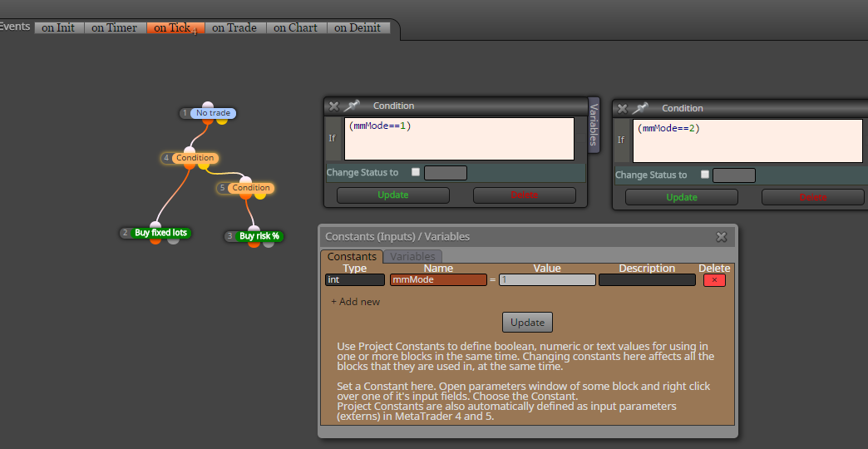Click the orange output connector of Condition 5

(245, 195)
